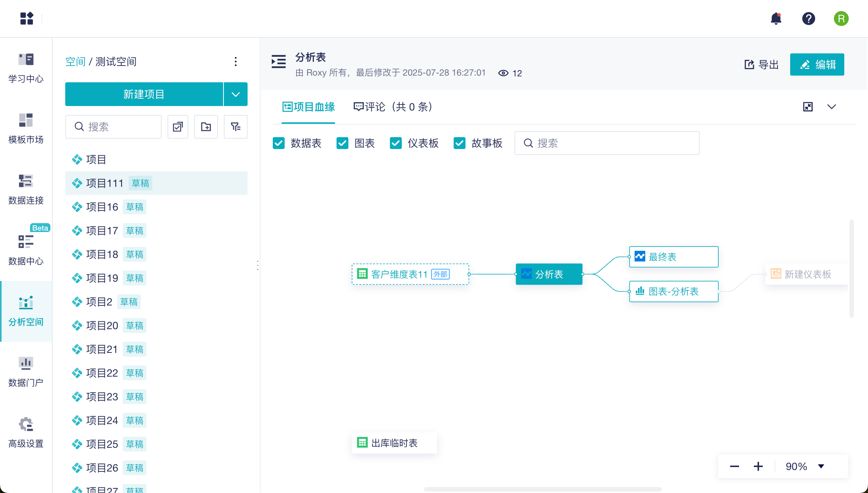Open the 数据连接 sidebar section
Viewport: 868px width, 493px height.
[26, 189]
